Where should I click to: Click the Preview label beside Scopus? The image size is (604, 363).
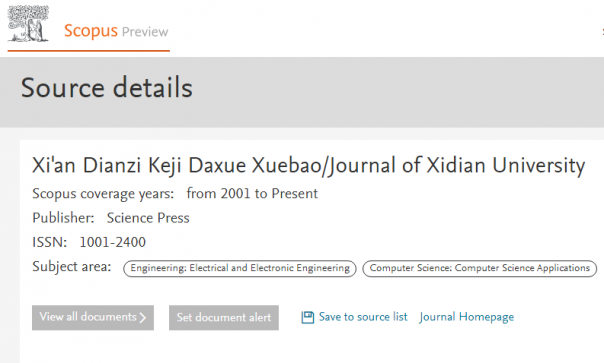point(145,32)
